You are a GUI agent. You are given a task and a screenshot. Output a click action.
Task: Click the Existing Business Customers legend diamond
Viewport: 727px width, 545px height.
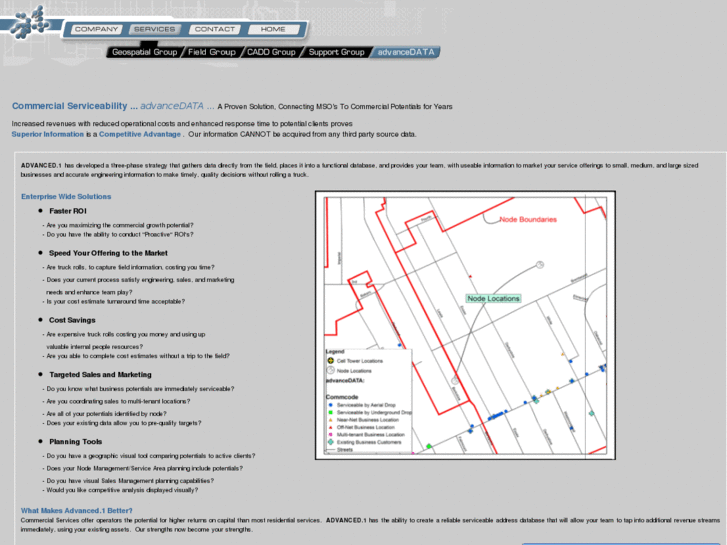pyautogui.click(x=331, y=442)
